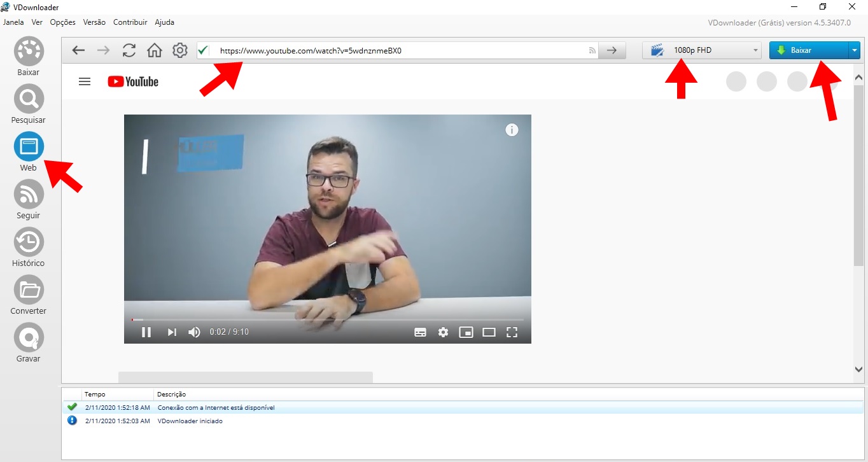Go back in the embedded browser
Viewport: 868px width, 462px height.
tap(78, 50)
